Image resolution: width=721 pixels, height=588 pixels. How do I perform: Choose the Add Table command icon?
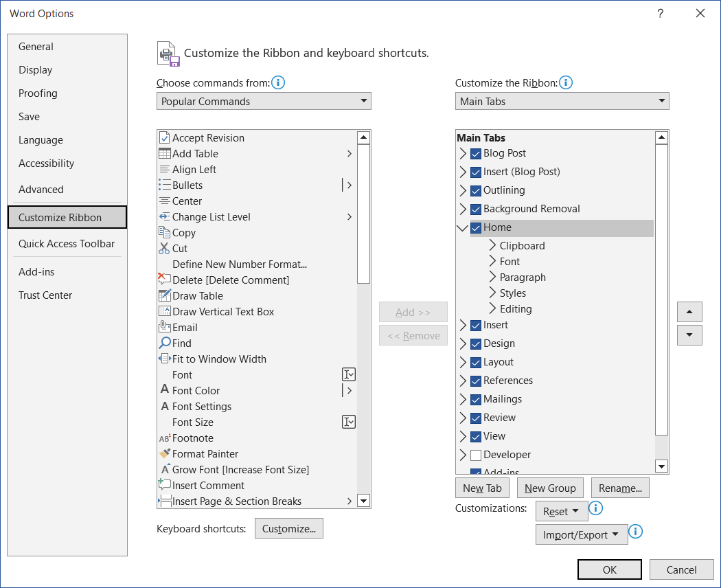point(164,153)
